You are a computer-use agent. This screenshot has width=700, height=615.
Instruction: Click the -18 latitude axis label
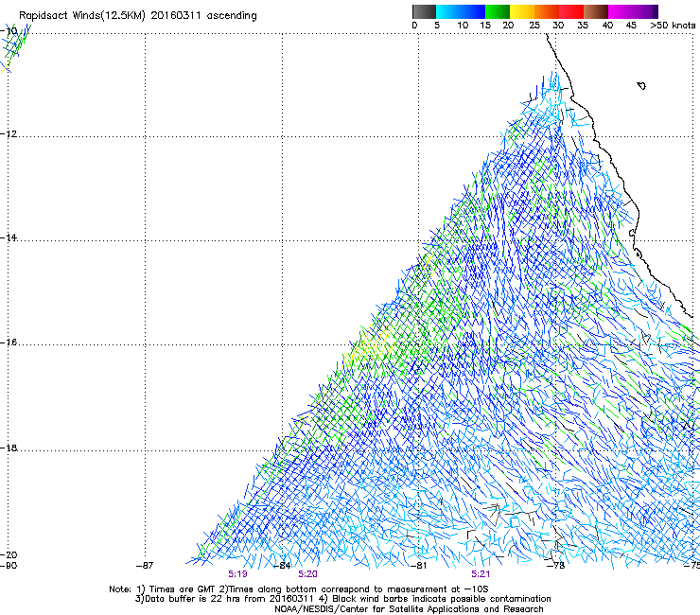[x=9, y=448]
